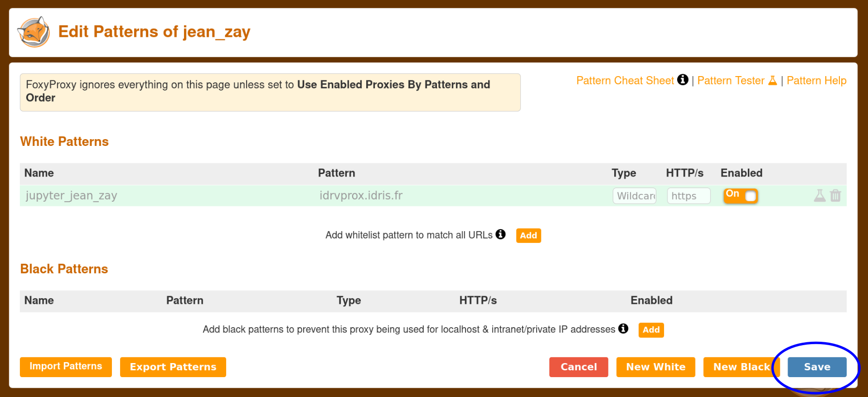Viewport: 868px width, 397px height.
Task: Click the Export Patterns button
Action: coord(173,367)
